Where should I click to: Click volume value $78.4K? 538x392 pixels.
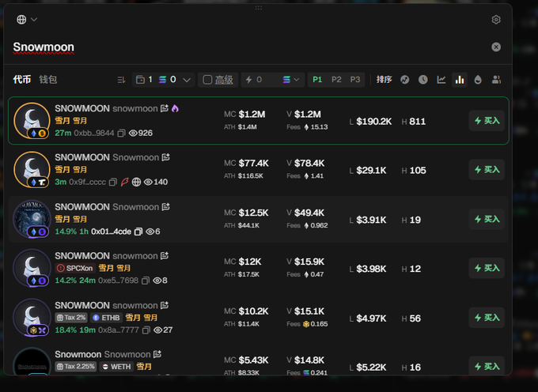point(309,163)
